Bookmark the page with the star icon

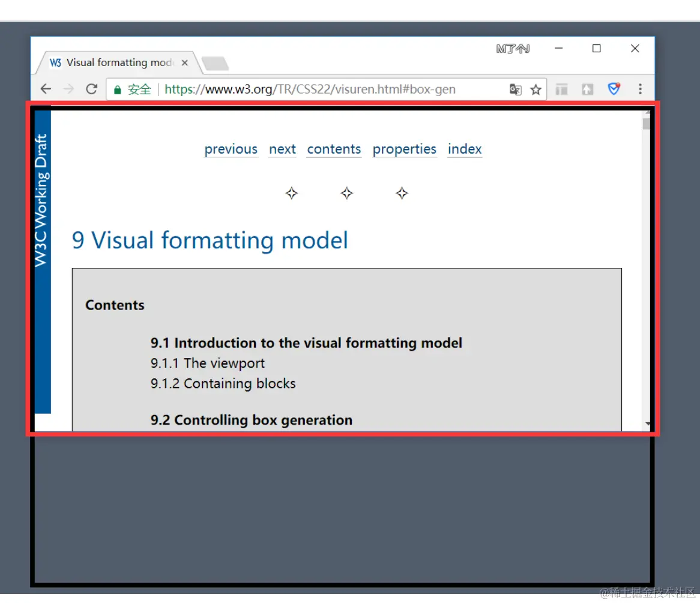coord(536,89)
